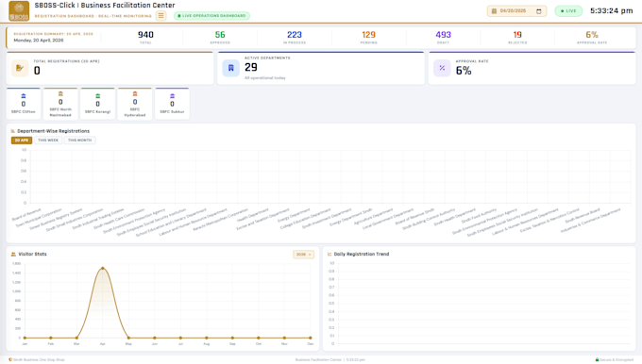Click the date field showing 04/20/2026
The image size is (642, 364).
pos(516,11)
